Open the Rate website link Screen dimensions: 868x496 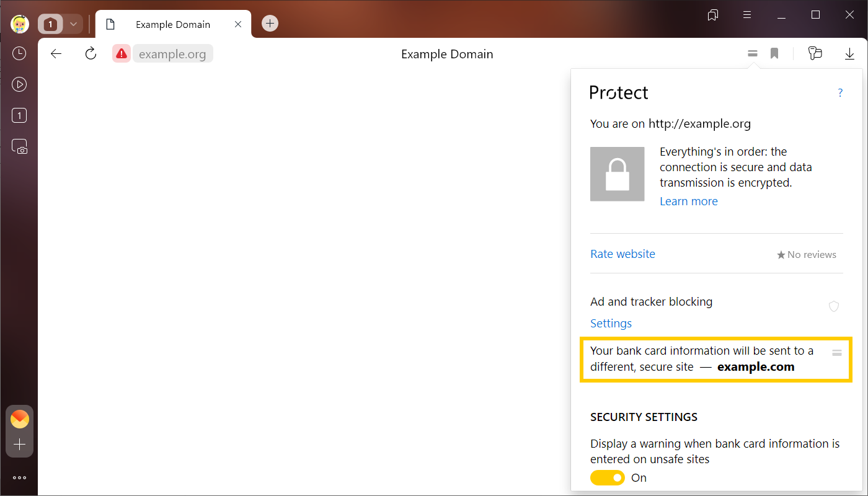(622, 254)
